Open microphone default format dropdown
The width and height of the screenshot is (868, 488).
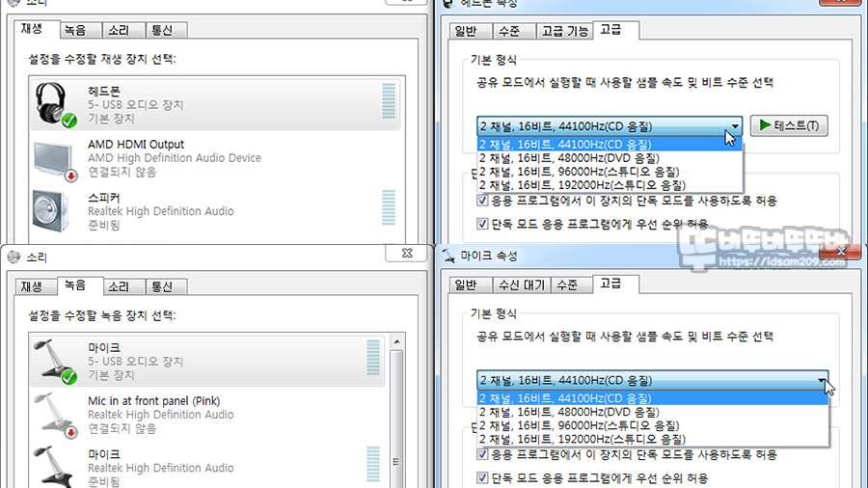653,380
